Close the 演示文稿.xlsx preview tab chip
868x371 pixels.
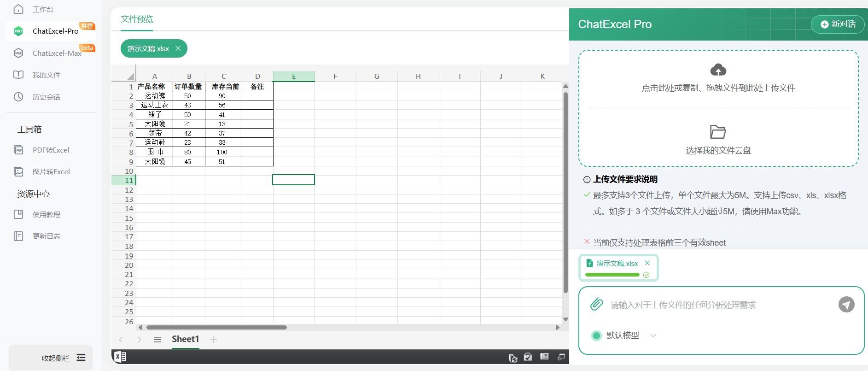click(x=178, y=48)
